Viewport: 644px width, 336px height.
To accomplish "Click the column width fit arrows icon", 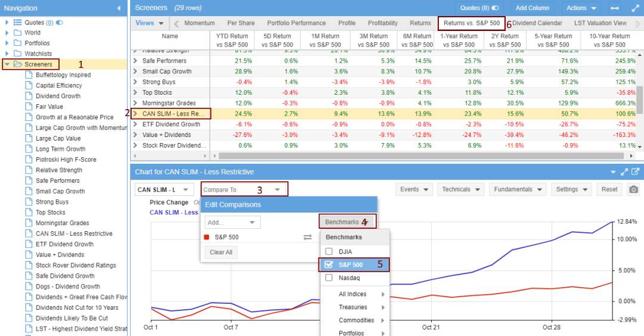I will tap(615, 8).
